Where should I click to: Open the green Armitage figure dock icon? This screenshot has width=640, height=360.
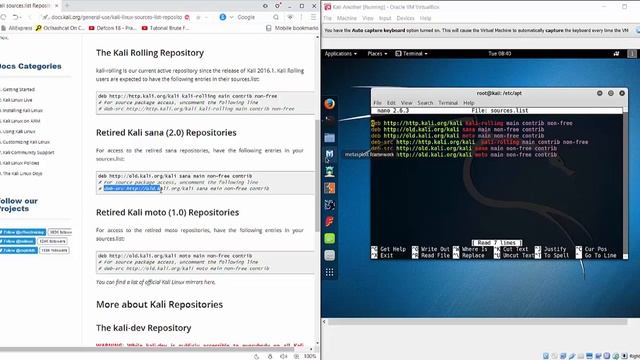tap(329, 171)
